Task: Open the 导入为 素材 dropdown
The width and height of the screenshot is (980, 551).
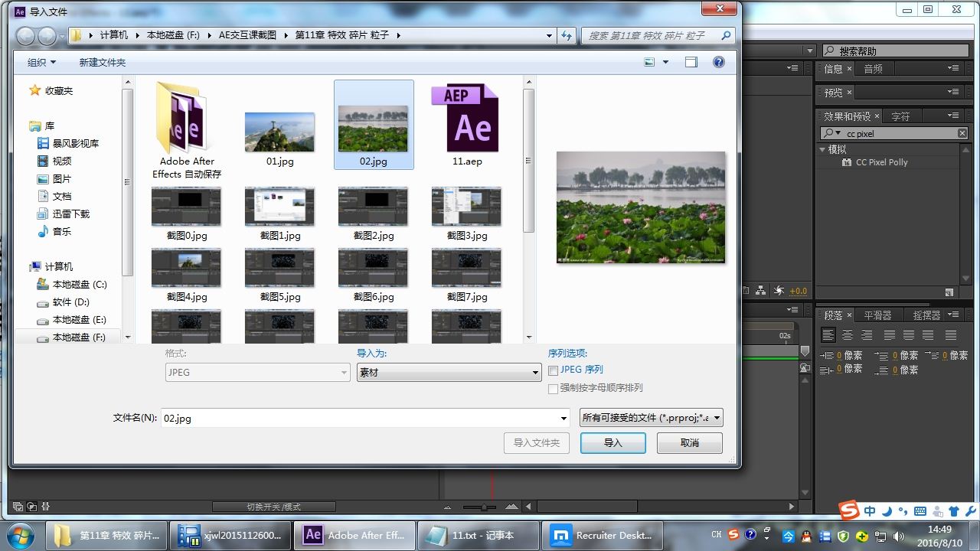Action: click(449, 373)
